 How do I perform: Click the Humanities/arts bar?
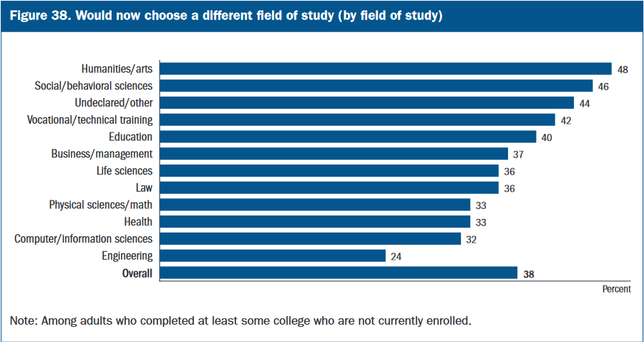point(385,69)
